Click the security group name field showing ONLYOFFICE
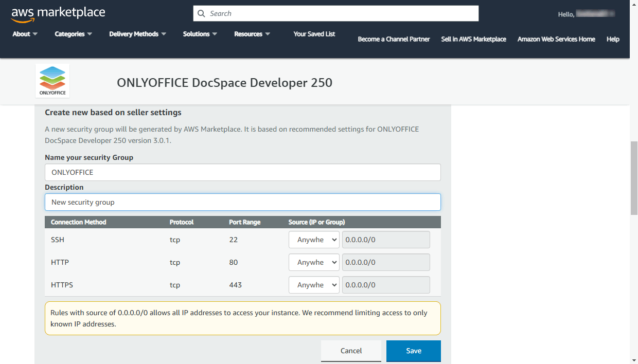 (242, 172)
